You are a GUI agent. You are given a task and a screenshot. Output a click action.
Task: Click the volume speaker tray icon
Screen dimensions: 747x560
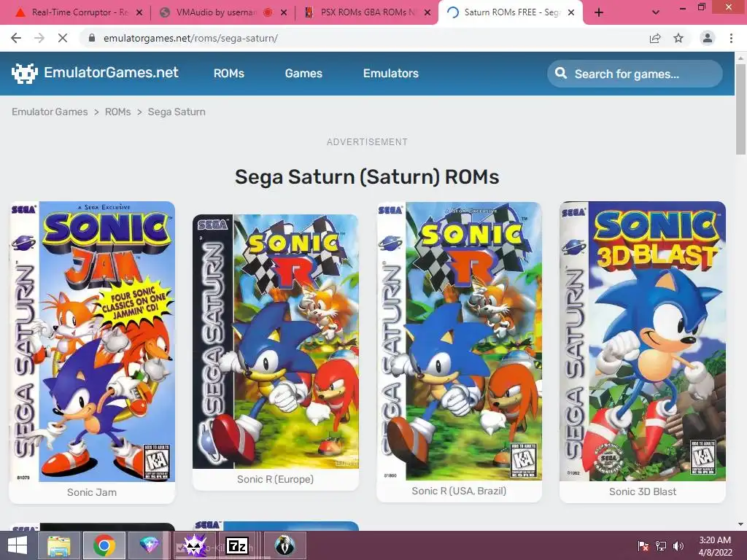tap(678, 545)
